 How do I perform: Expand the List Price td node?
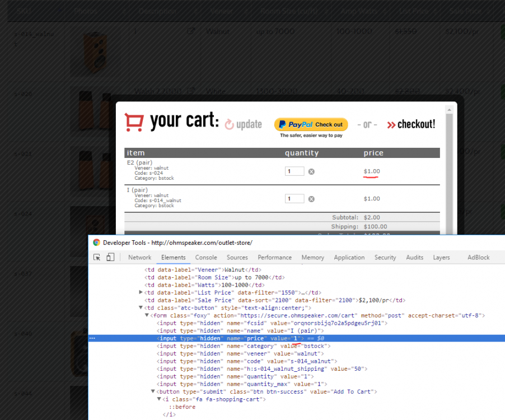click(141, 292)
